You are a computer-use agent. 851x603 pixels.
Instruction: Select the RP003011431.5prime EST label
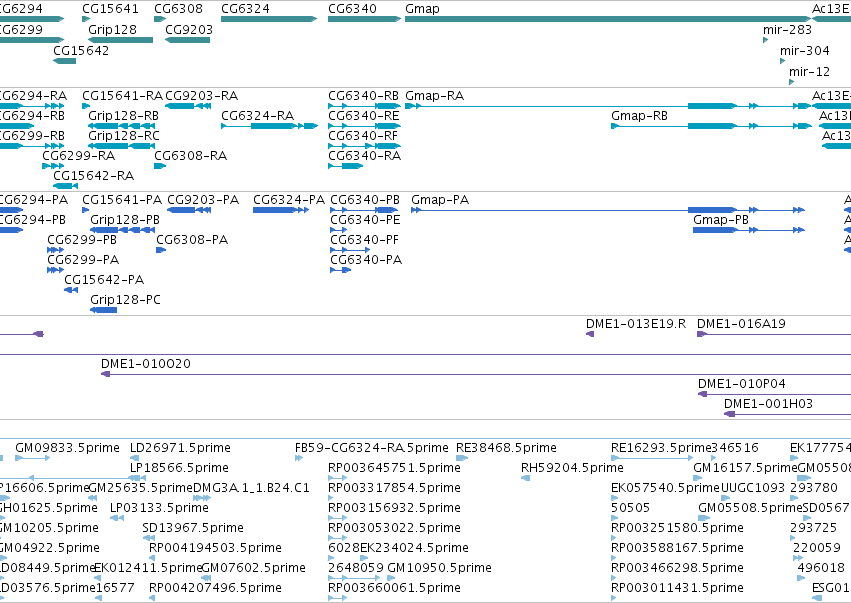coord(677,588)
